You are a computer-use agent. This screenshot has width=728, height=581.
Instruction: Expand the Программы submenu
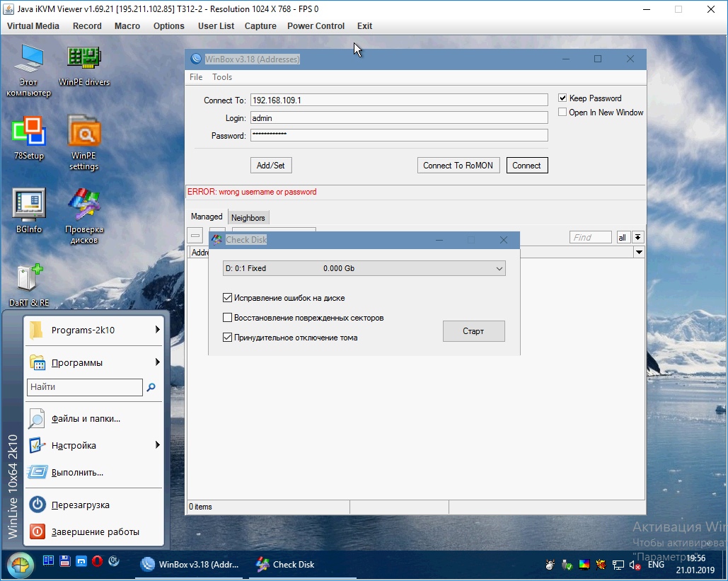coord(95,362)
